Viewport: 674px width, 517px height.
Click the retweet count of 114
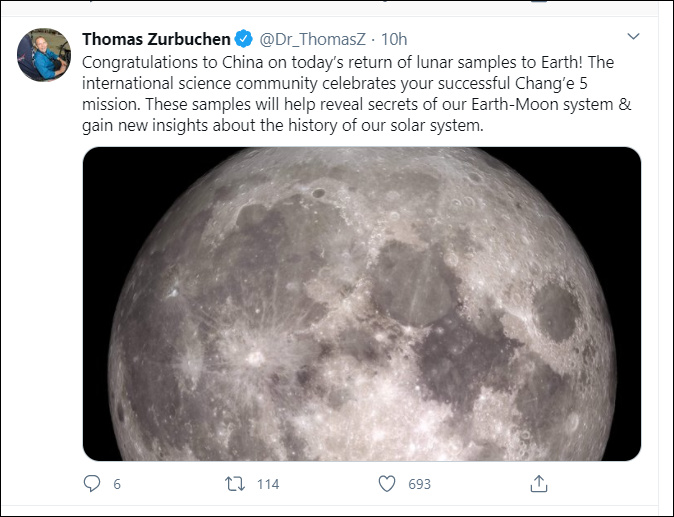(268, 484)
